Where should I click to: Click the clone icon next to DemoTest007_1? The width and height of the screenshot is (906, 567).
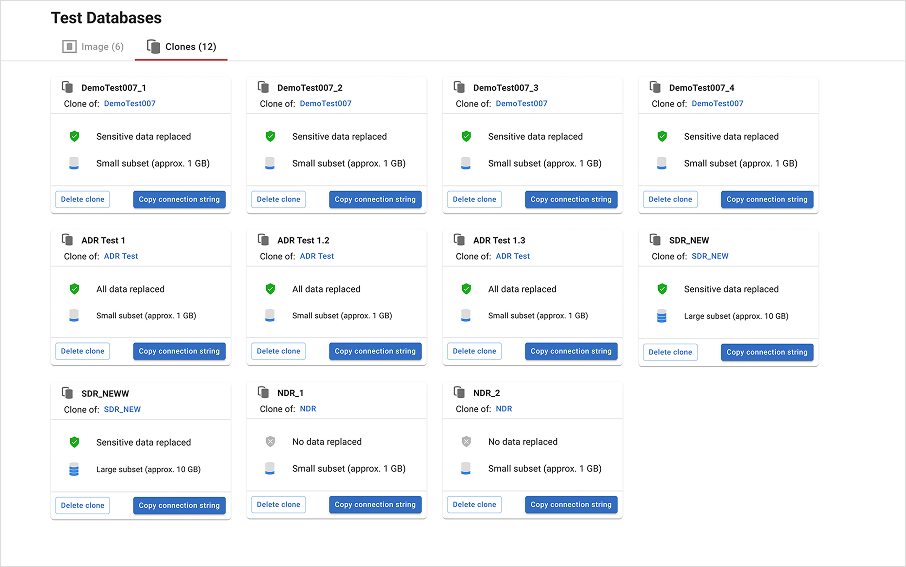point(67,88)
